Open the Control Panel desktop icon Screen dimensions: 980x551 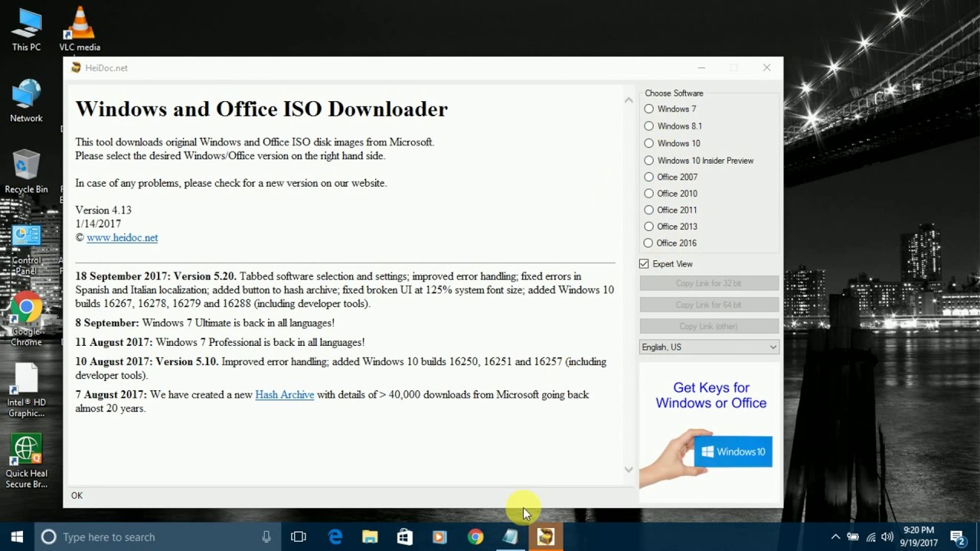pyautogui.click(x=26, y=251)
